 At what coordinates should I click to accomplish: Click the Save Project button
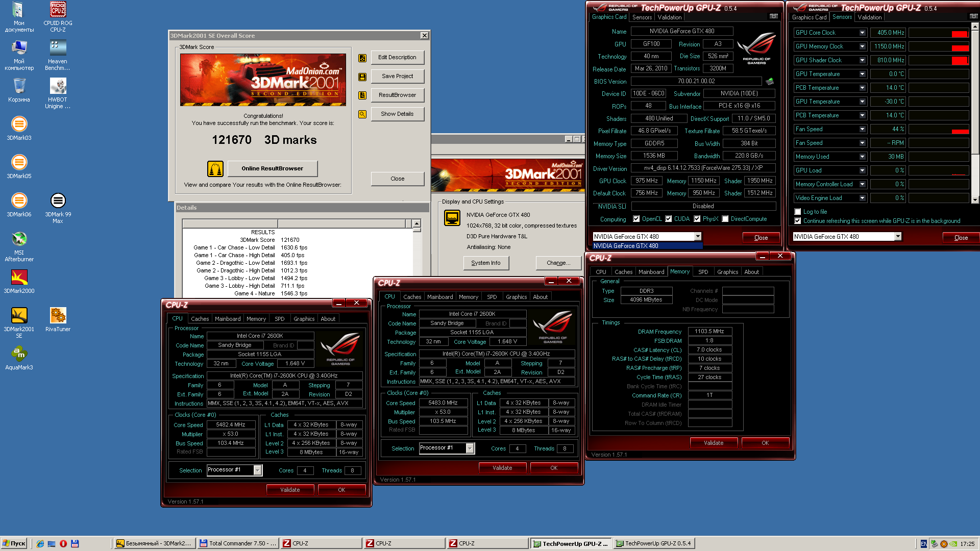397,77
